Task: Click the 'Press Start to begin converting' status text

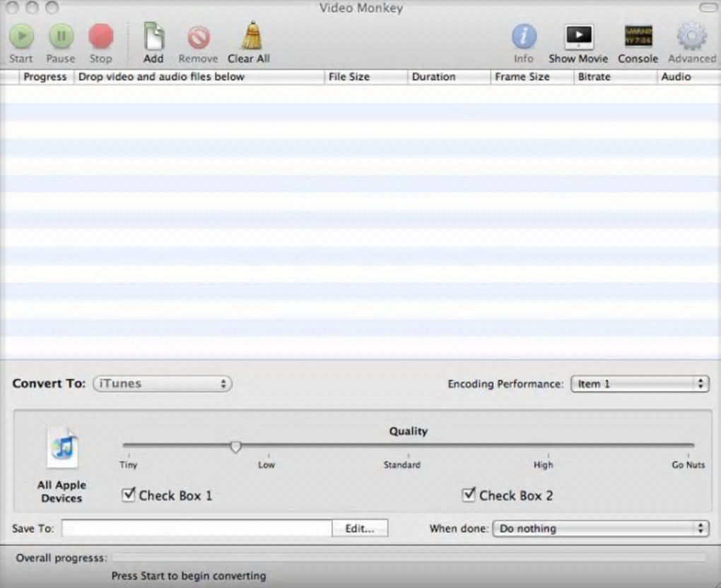Action: tap(189, 575)
